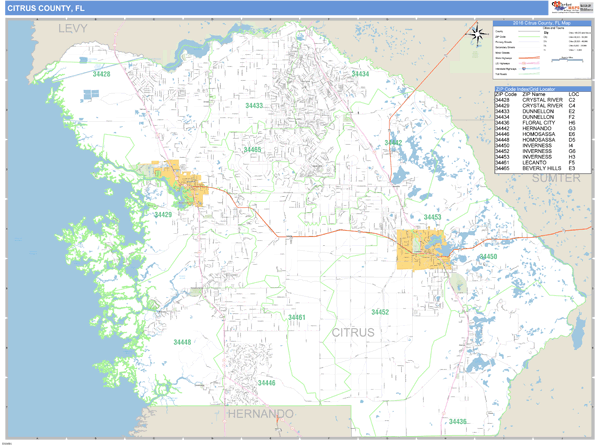Click the green 34433 ZIP label on map
The width and height of the screenshot is (600, 445).
tap(254, 106)
